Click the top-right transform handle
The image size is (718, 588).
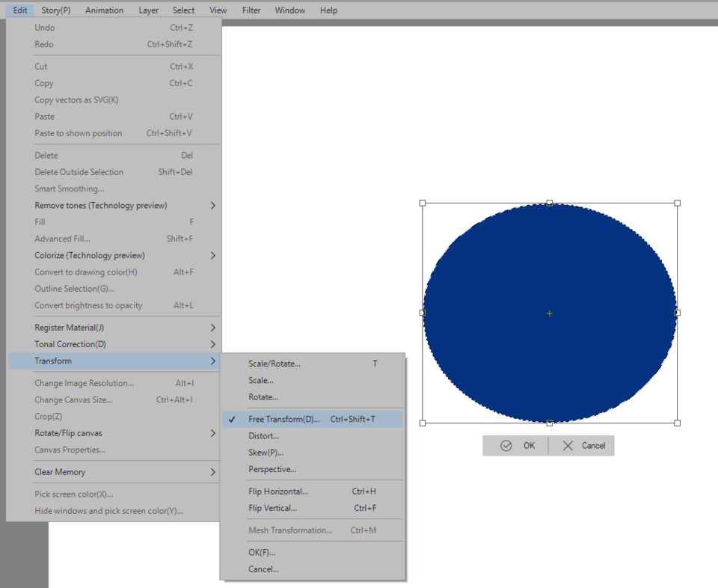click(678, 203)
